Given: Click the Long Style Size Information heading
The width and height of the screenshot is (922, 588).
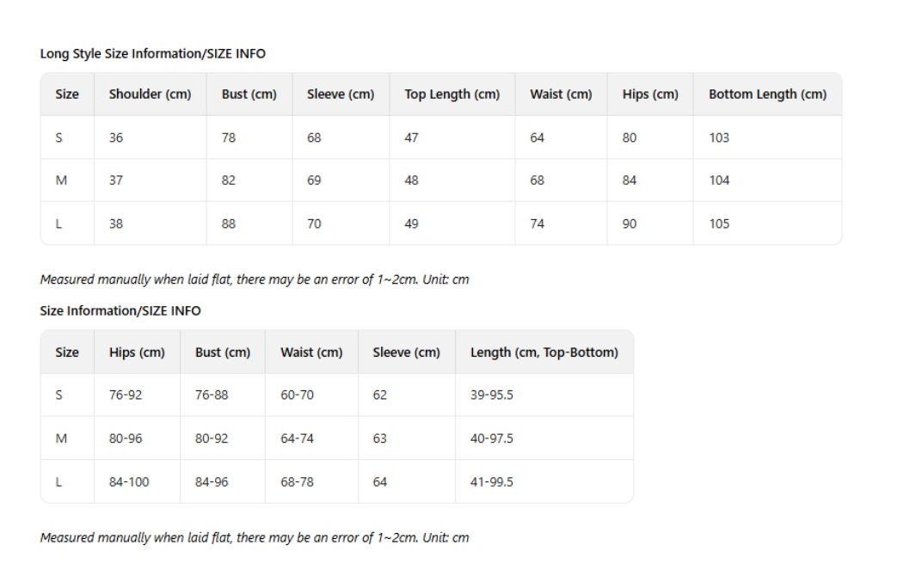Looking at the screenshot, I should click(152, 53).
